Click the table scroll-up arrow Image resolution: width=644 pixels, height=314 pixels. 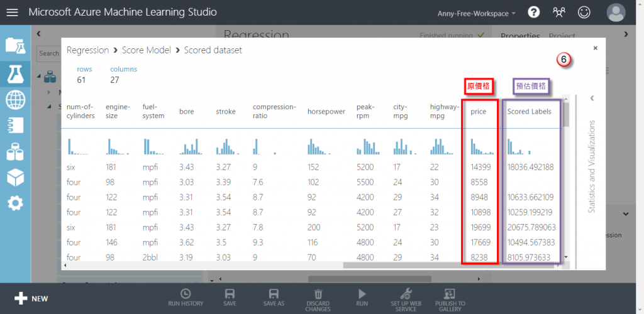(567, 99)
